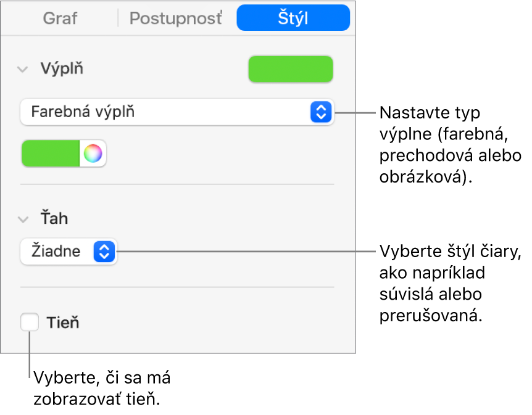532x415 pixels.
Task: Click the divider line between the Výplň and Ťah sections
Action: click(x=177, y=184)
